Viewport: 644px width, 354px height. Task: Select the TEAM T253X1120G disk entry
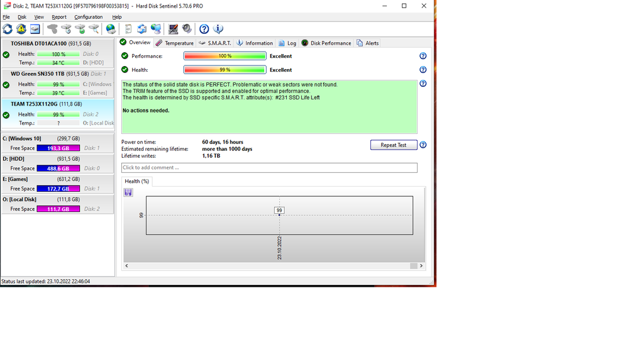[x=57, y=114]
